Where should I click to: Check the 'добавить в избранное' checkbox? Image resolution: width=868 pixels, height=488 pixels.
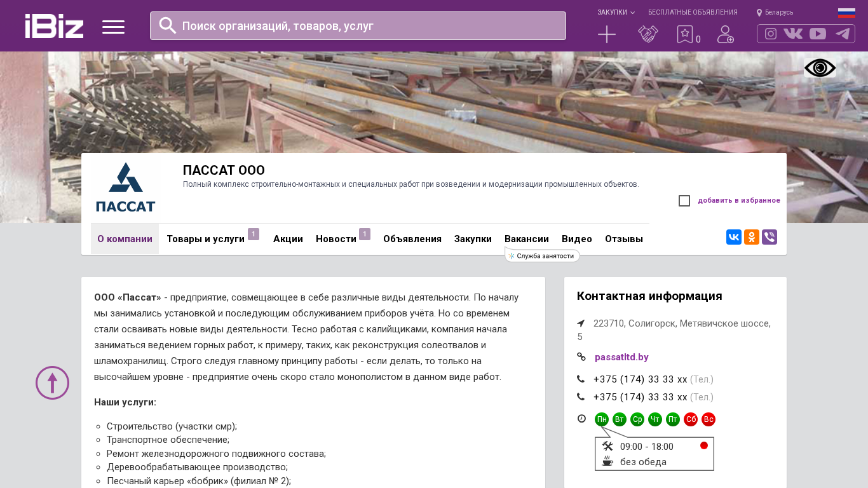(x=684, y=201)
